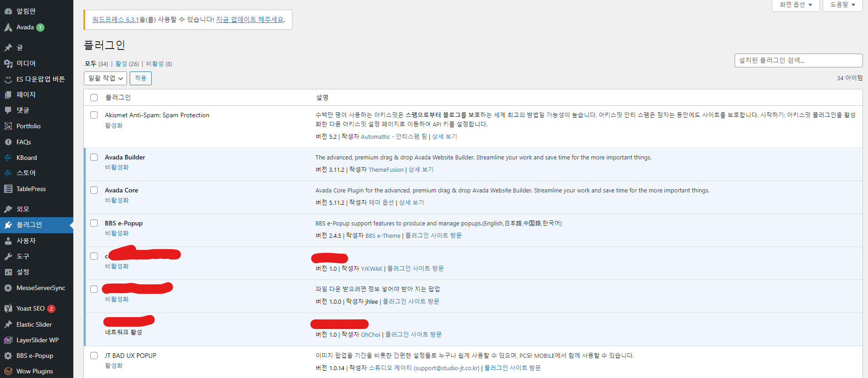Viewport: 868px width, 378px height.
Task: Check the JT BAD UX POPUP checkbox
Action: (x=94, y=356)
